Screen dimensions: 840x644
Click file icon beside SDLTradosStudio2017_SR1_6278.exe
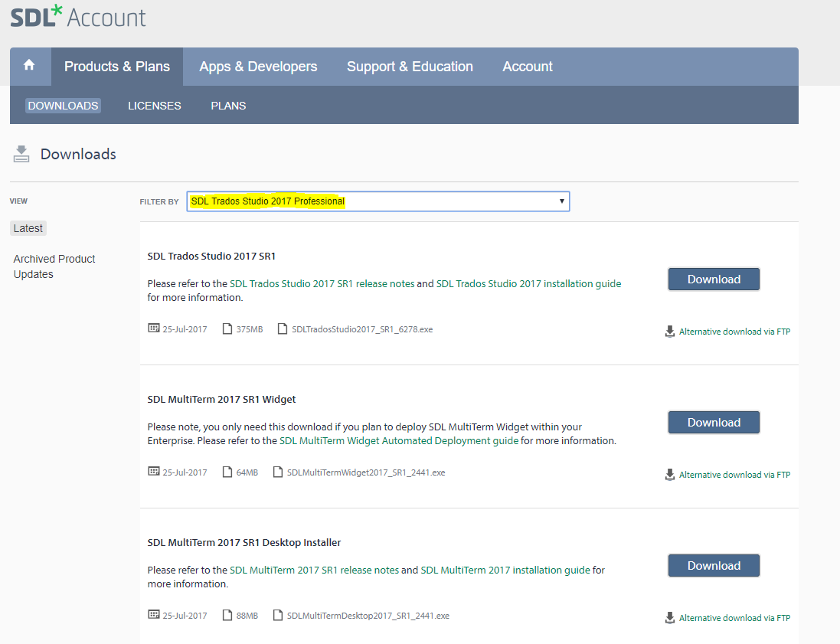pos(283,329)
